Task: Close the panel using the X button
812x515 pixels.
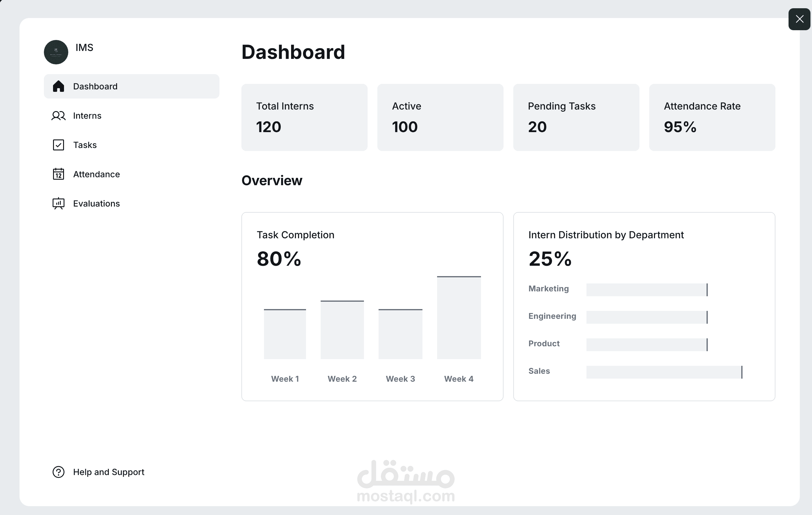Action: click(799, 19)
